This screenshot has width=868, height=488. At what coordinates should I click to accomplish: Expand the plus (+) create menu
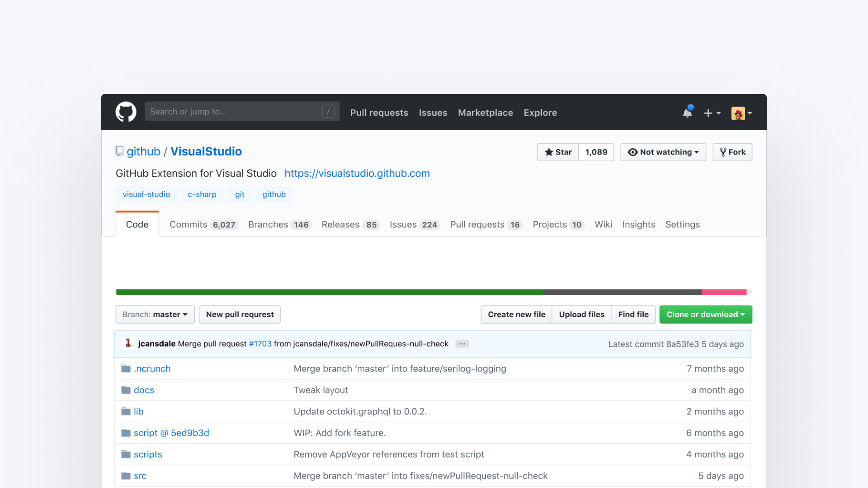coord(712,113)
